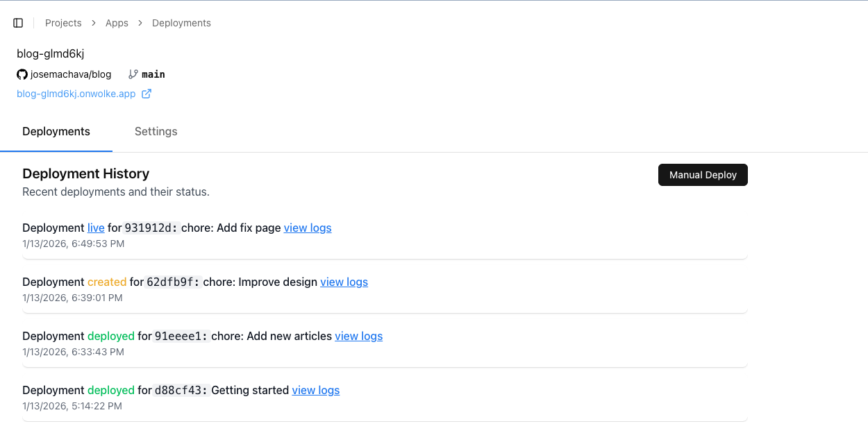Click commit hash 91eeee1 code label

[181, 336]
